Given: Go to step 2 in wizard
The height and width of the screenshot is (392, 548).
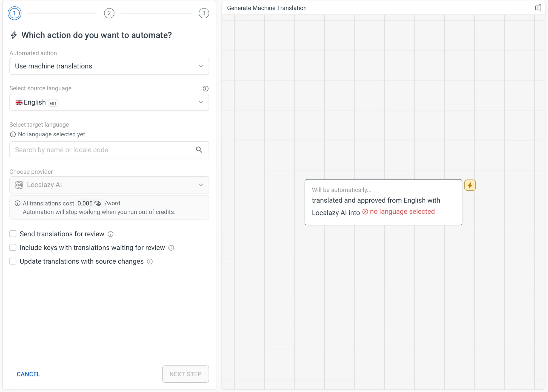Looking at the screenshot, I should point(109,13).
